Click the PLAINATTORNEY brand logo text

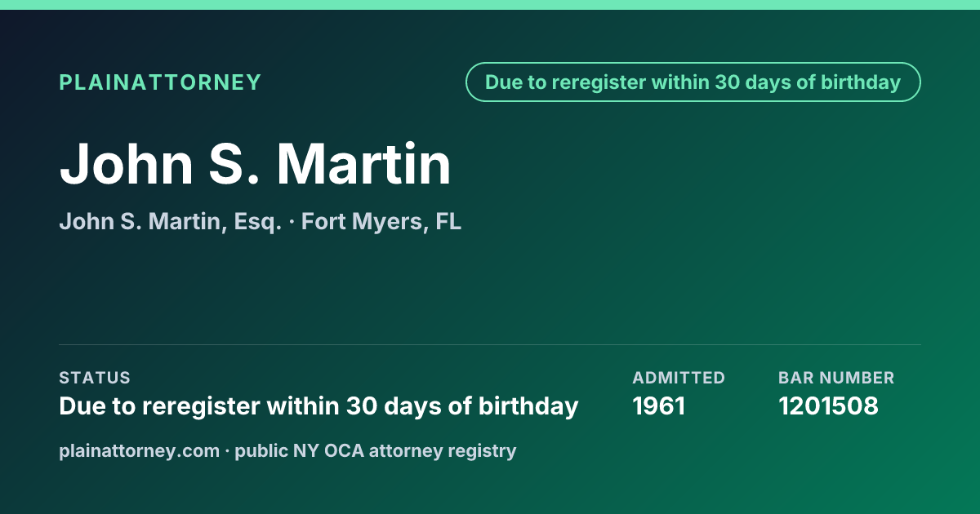160,82
